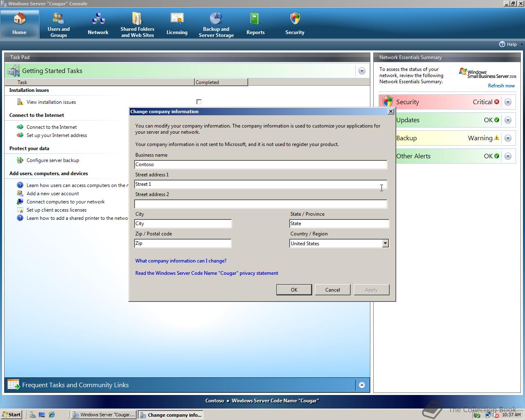The width and height of the screenshot is (525, 420).
Task: Close the Change company information dialog
Action: tap(391, 112)
